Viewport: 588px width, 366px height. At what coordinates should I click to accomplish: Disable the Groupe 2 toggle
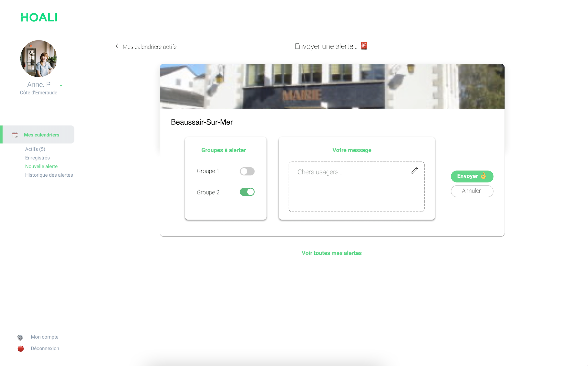click(247, 192)
